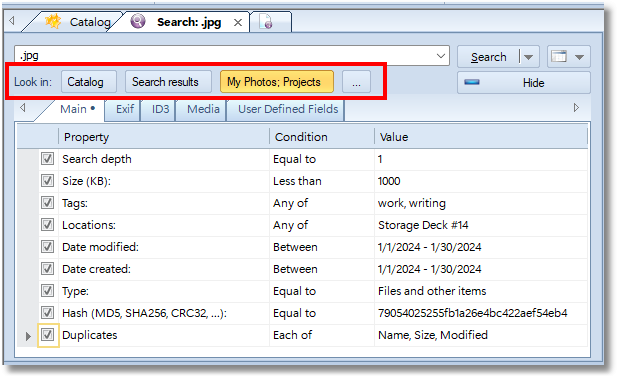Open the User Defined Fields tab

[x=288, y=109]
